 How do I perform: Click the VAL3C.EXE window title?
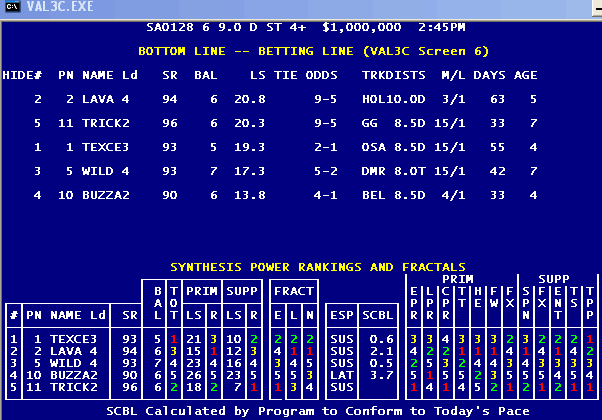tap(60, 7)
